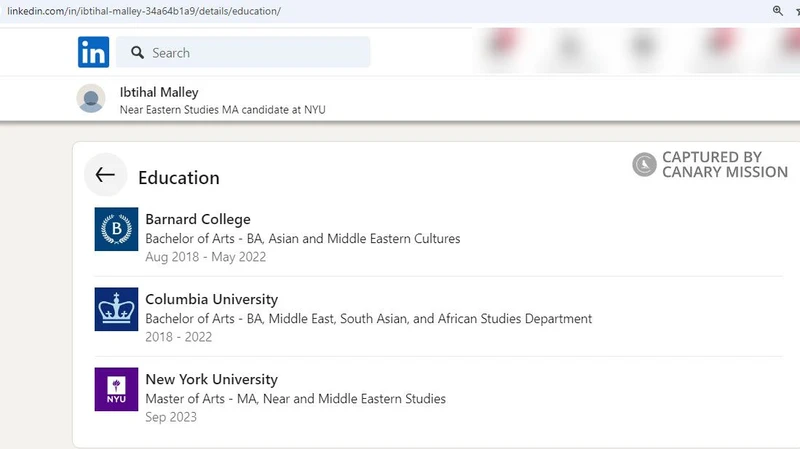
Task: Click 'Aug 2018 - May 2022' dates
Action: tap(206, 257)
